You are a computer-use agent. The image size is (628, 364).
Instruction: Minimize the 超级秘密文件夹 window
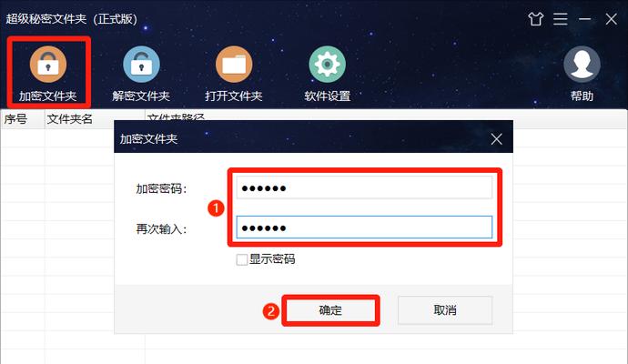[x=584, y=19]
